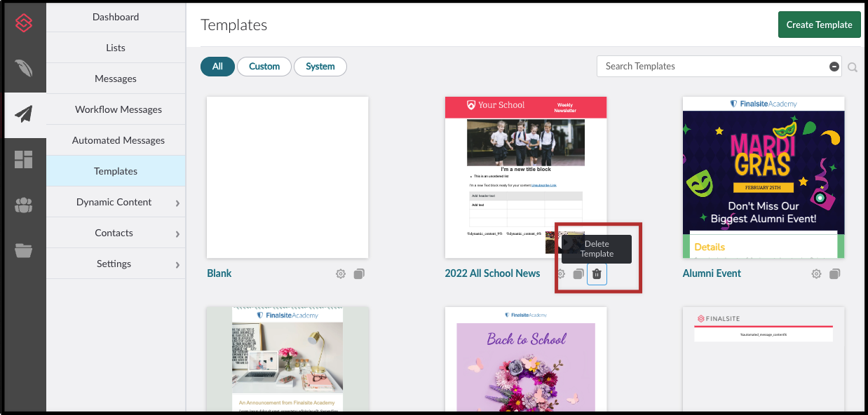
Task: Duplicate the 2022 All School News template
Action: pyautogui.click(x=578, y=274)
